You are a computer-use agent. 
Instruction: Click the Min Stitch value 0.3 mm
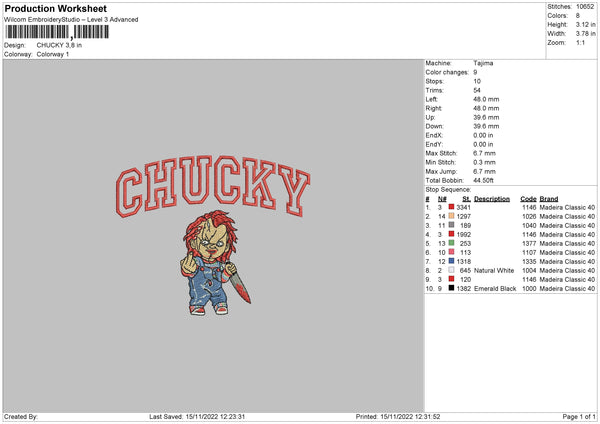pyautogui.click(x=484, y=162)
